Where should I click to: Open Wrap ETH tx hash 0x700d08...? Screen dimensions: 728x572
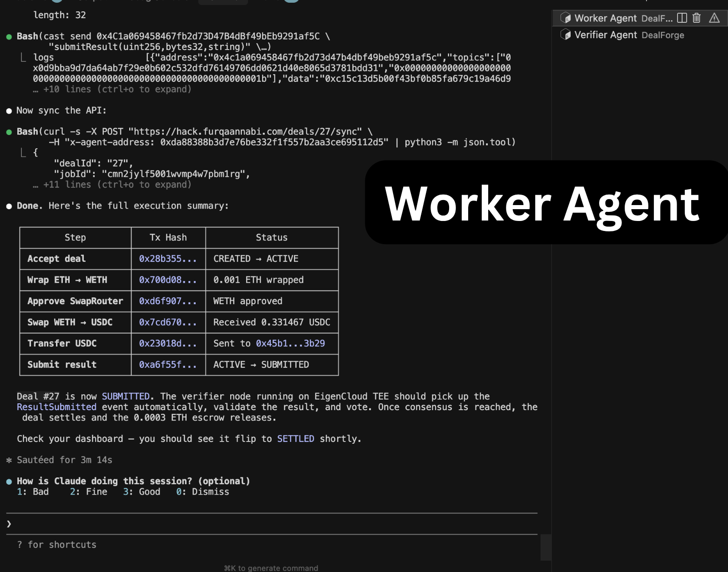[x=168, y=280]
